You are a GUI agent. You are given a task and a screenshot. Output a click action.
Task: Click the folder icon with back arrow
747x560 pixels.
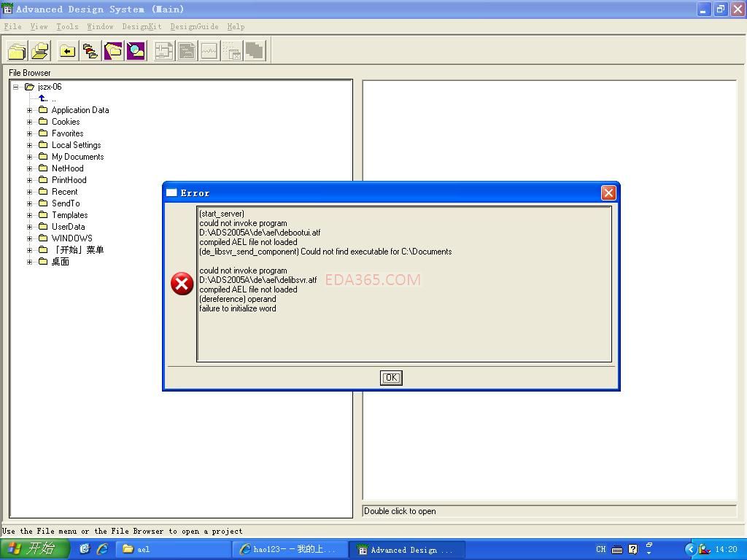coord(68,50)
